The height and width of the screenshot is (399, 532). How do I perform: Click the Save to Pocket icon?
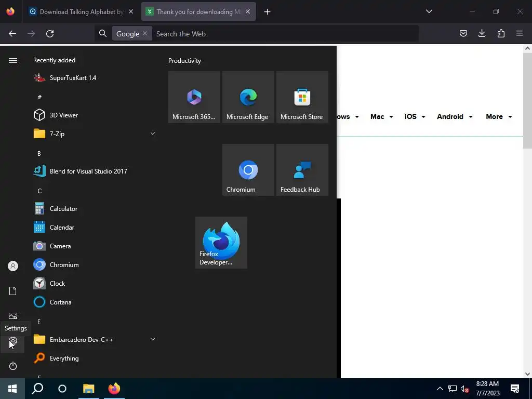(463, 33)
